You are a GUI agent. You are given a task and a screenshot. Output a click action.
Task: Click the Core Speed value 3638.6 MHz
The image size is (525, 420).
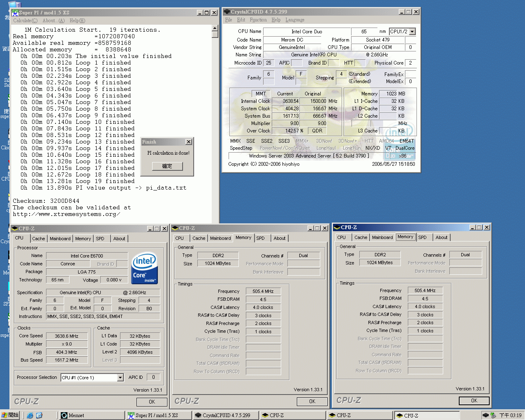pyautogui.click(x=67, y=336)
